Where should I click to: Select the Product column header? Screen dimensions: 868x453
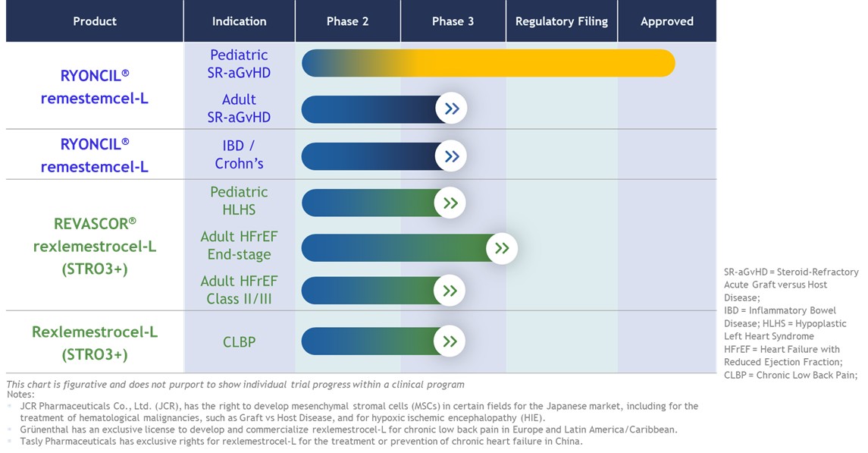(x=95, y=21)
